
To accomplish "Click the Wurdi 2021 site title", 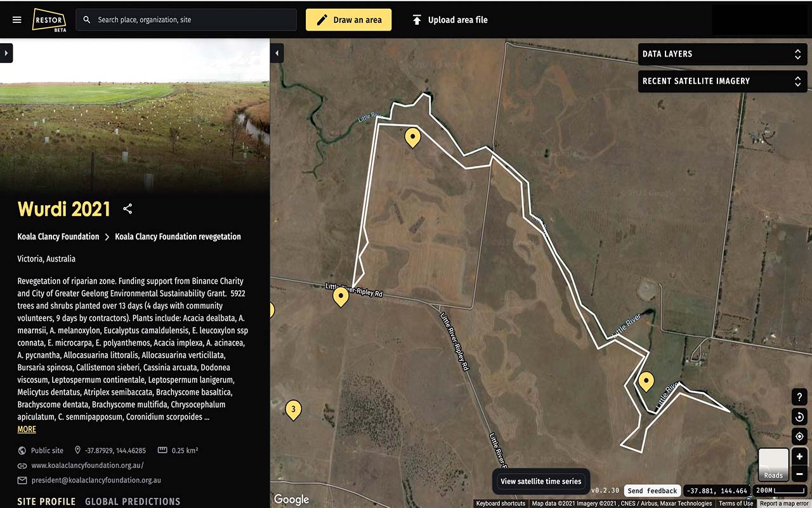I will (64, 209).
